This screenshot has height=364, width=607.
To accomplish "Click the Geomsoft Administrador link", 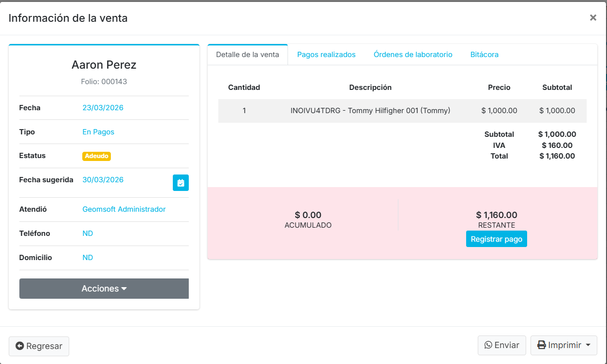I will tap(124, 209).
